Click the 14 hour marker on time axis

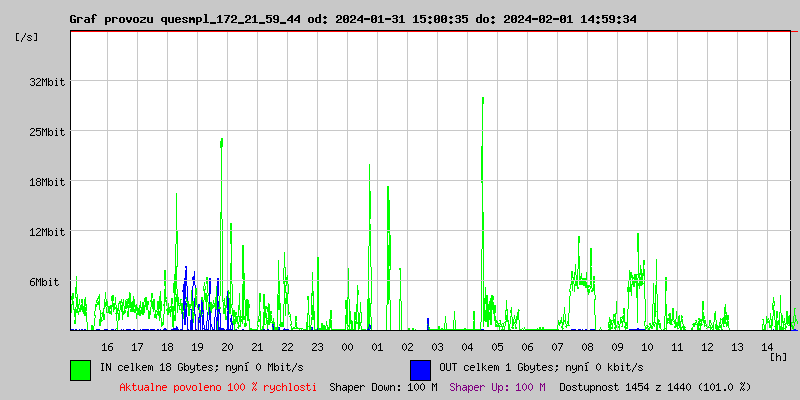point(767,347)
